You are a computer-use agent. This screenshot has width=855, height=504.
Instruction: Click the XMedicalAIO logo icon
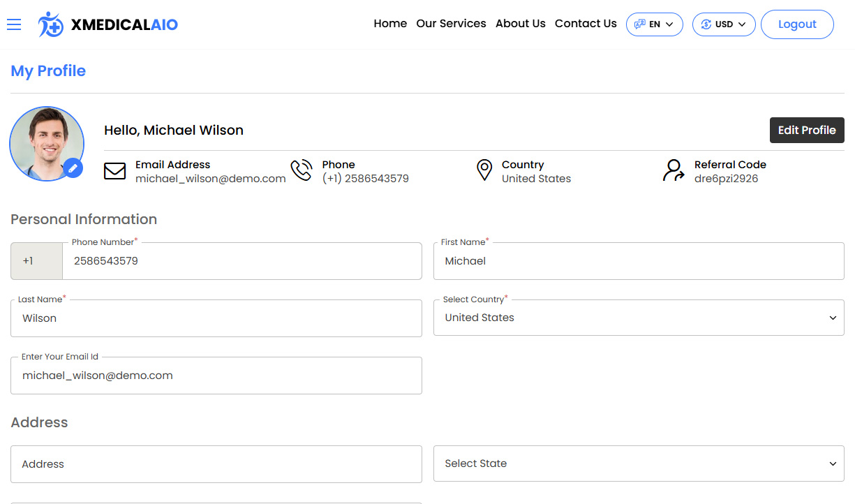50,24
